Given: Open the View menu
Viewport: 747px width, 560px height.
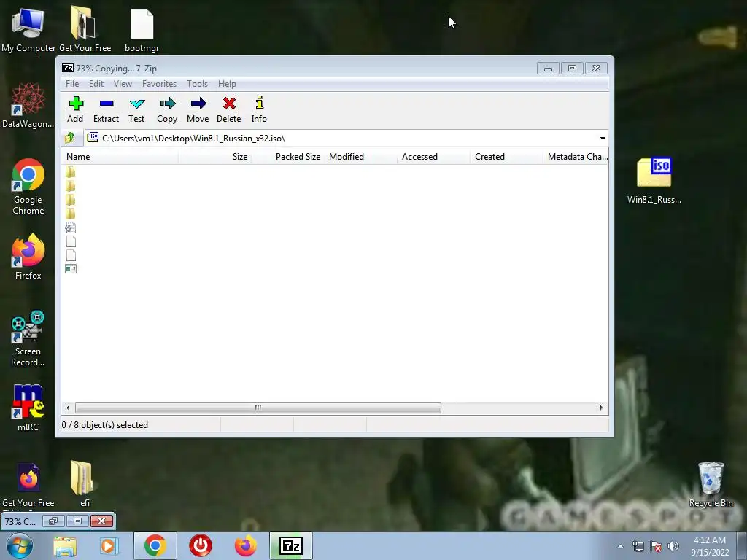Looking at the screenshot, I should pyautogui.click(x=123, y=84).
